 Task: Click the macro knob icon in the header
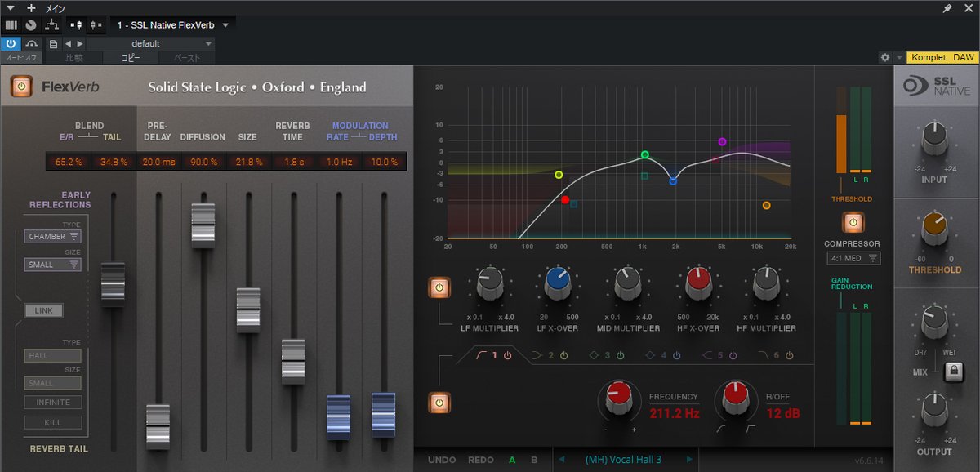pos(31,25)
